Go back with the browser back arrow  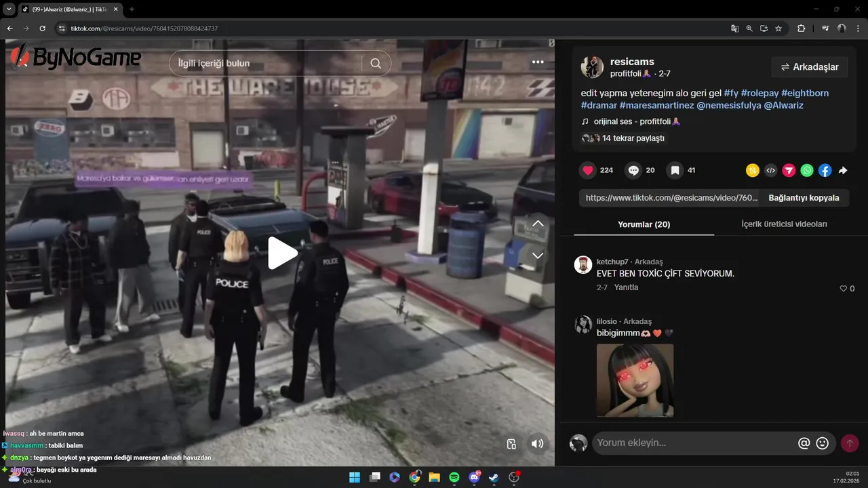point(9,28)
